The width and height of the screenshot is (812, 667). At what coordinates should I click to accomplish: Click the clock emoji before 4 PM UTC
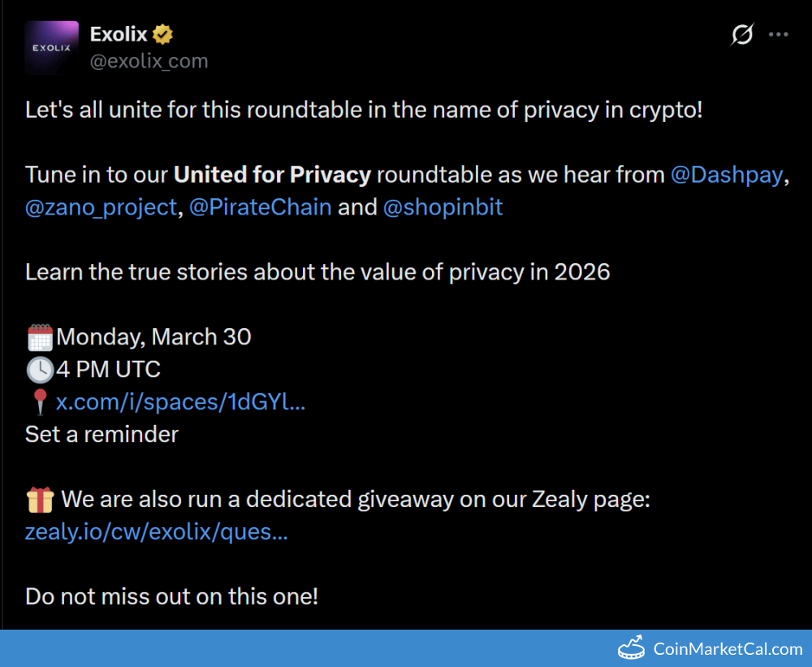tap(39, 370)
